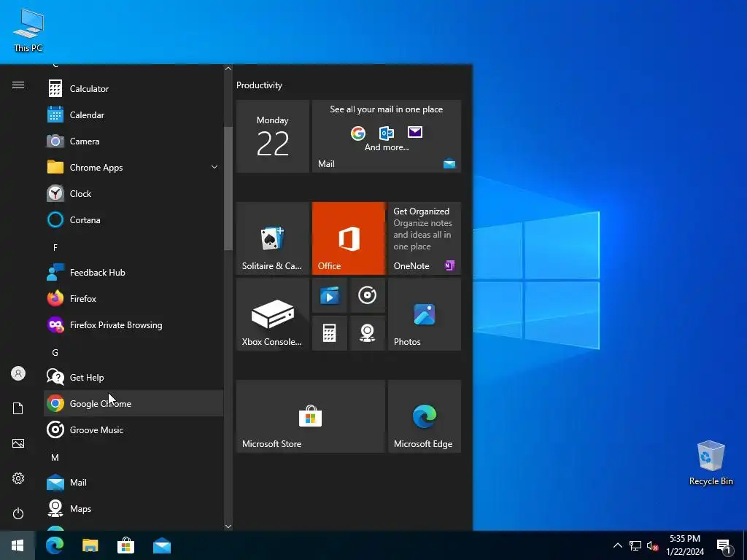Select the This PC desktop icon
Image resolution: width=747 pixels, height=560 pixels.
28,31
